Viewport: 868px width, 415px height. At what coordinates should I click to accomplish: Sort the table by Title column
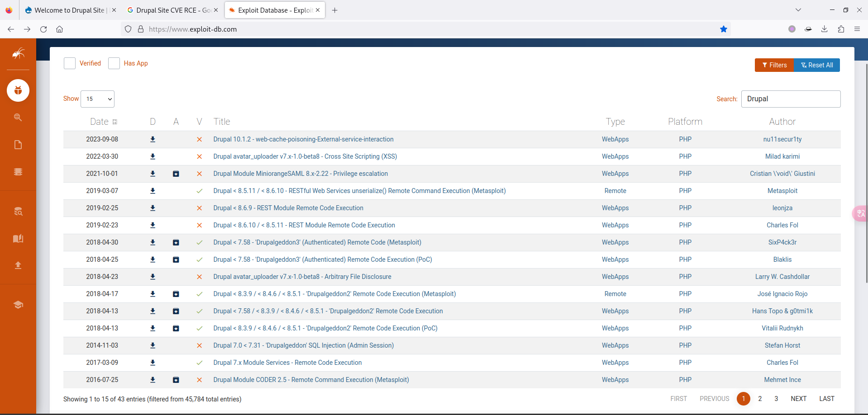(x=222, y=122)
